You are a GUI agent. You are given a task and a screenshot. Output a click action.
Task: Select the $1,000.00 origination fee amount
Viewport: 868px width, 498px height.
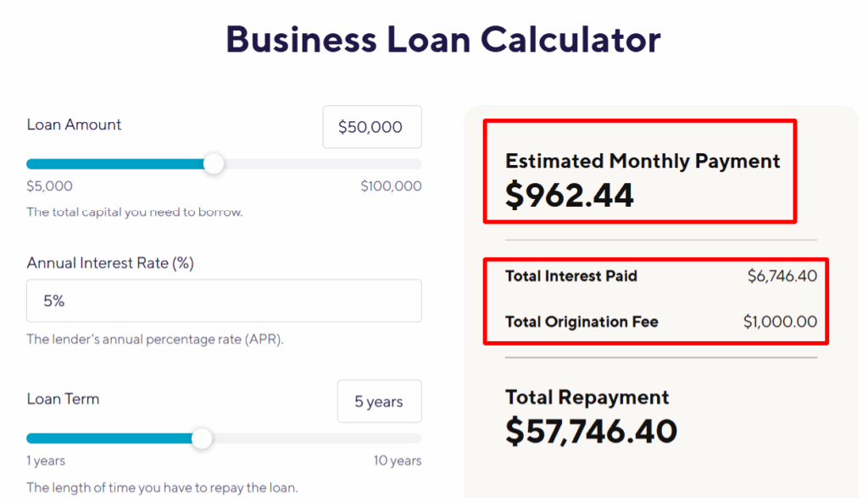tap(780, 322)
